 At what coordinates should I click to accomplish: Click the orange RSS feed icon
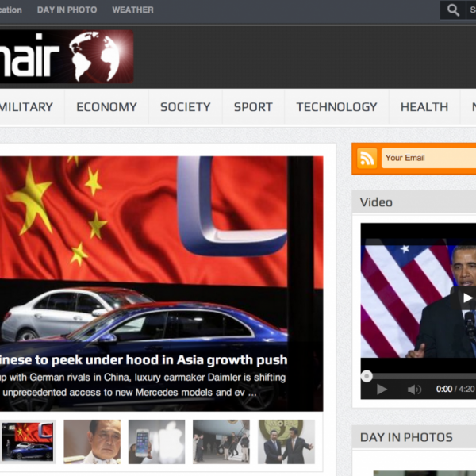pos(367,158)
